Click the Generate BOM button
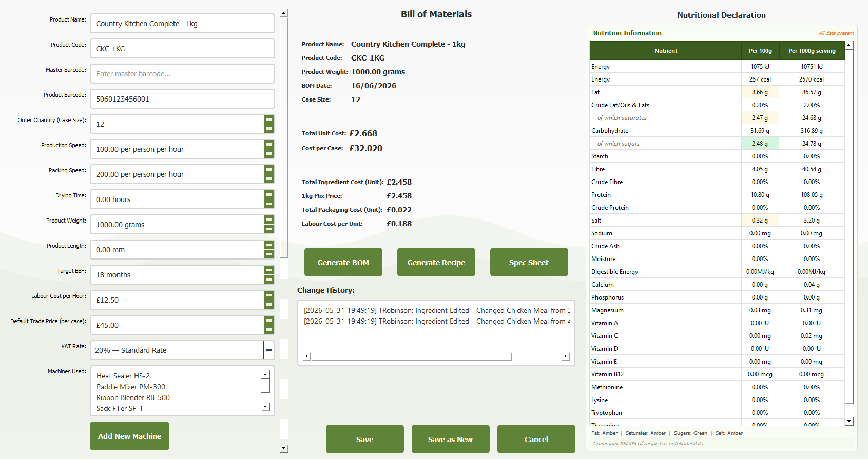 click(343, 262)
